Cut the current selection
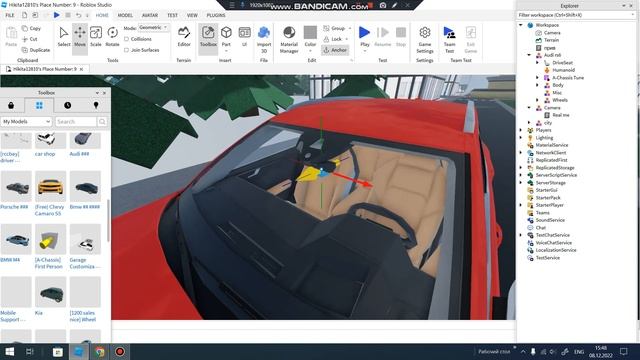Screen dimensions: 640x360 point(30,39)
